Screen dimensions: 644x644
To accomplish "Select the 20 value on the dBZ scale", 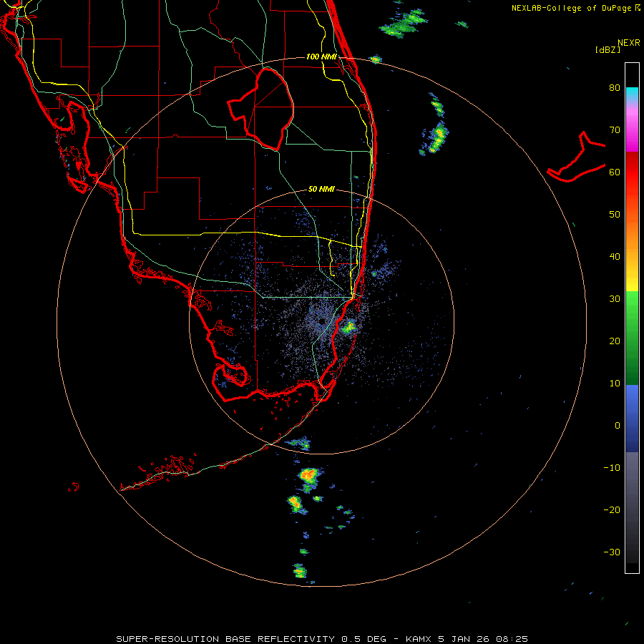I will coord(615,341).
